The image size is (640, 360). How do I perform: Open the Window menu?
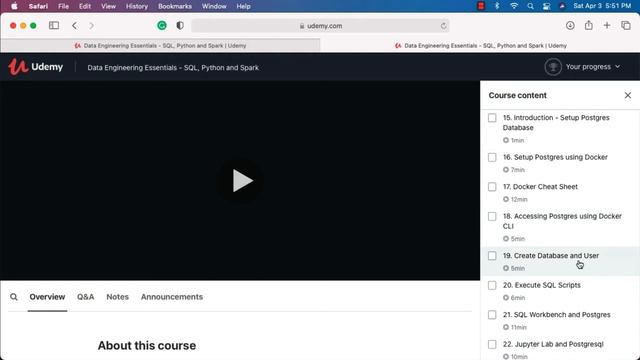214,6
